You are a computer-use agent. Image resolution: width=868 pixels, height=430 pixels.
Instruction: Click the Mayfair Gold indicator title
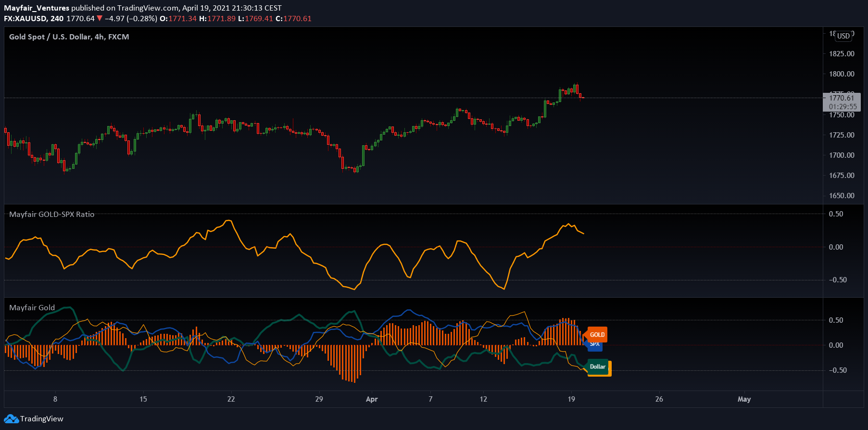pos(32,308)
